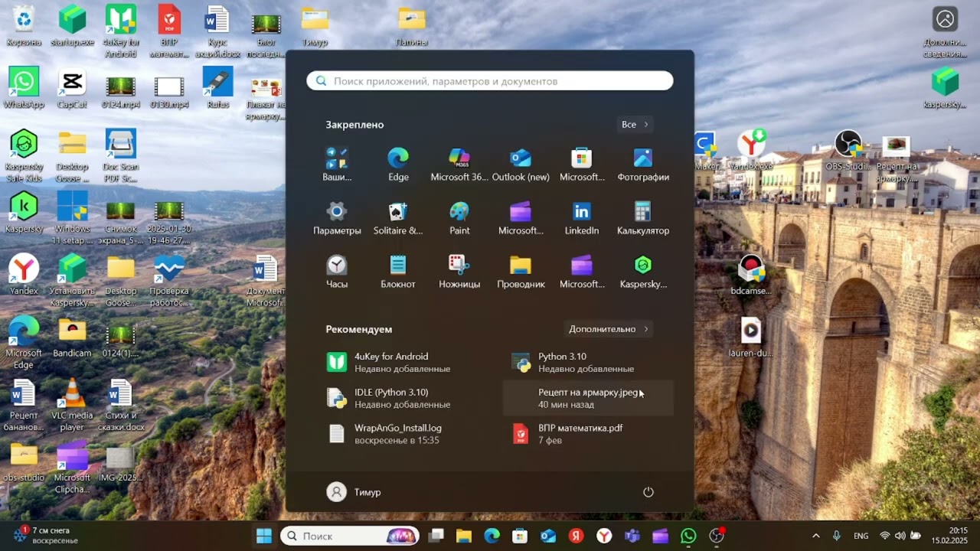Open Часы clock app
The height and width of the screenshot is (551, 980).
[x=337, y=271]
